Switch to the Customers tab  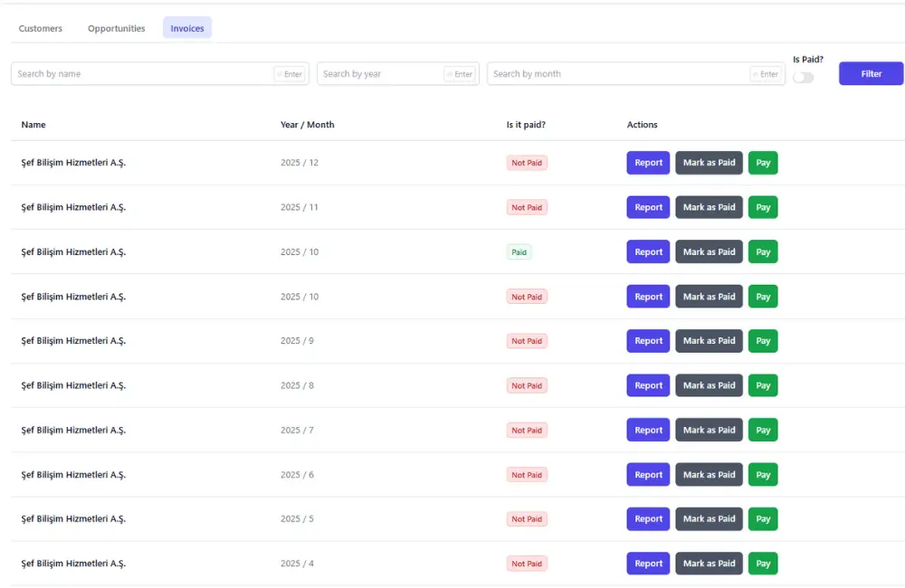tap(40, 28)
